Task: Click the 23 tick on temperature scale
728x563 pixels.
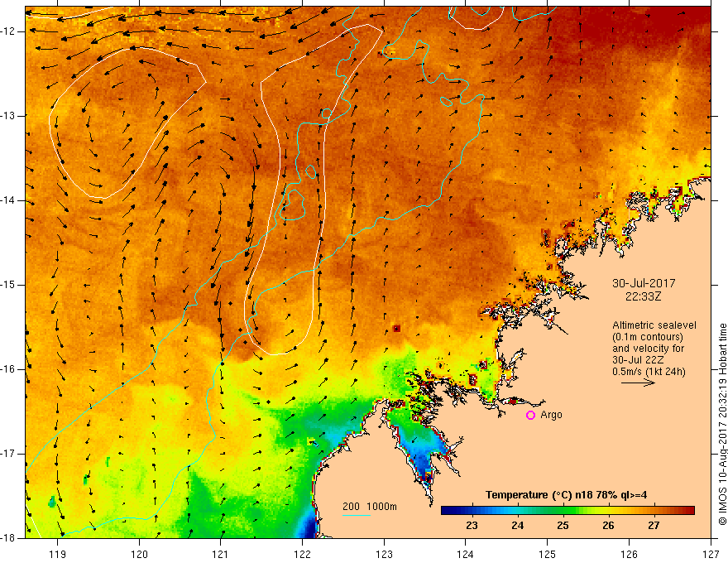Action: [x=472, y=526]
